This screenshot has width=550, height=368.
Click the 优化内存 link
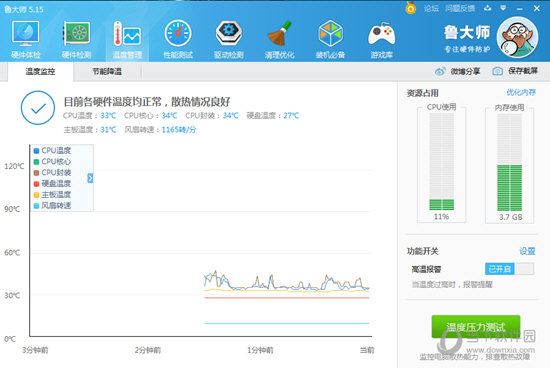click(521, 93)
